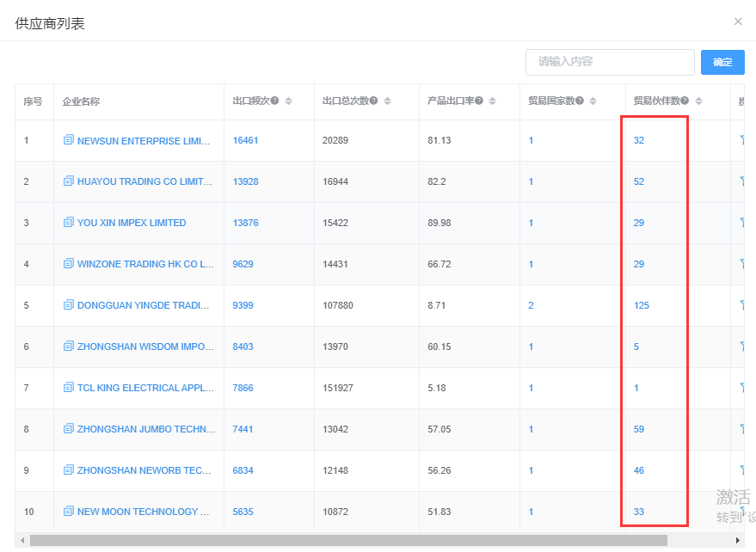Open export frequency 16461 link
756x552 pixels.
point(245,140)
